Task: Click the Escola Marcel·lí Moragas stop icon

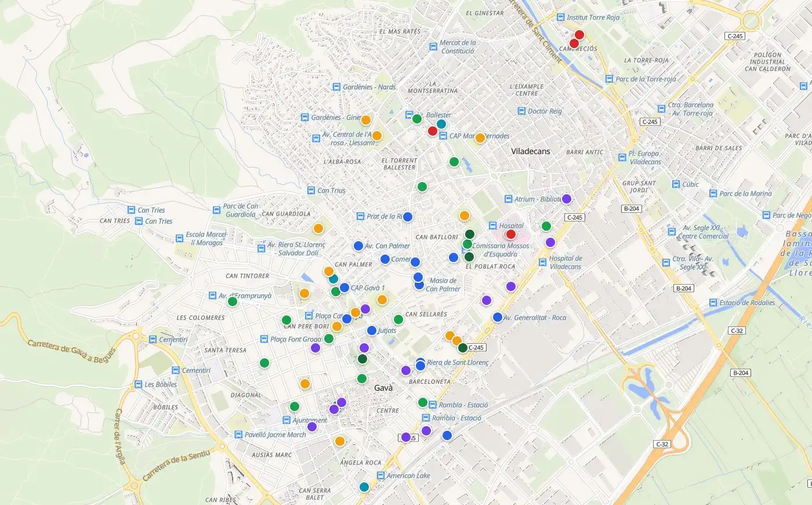Action: point(180,238)
